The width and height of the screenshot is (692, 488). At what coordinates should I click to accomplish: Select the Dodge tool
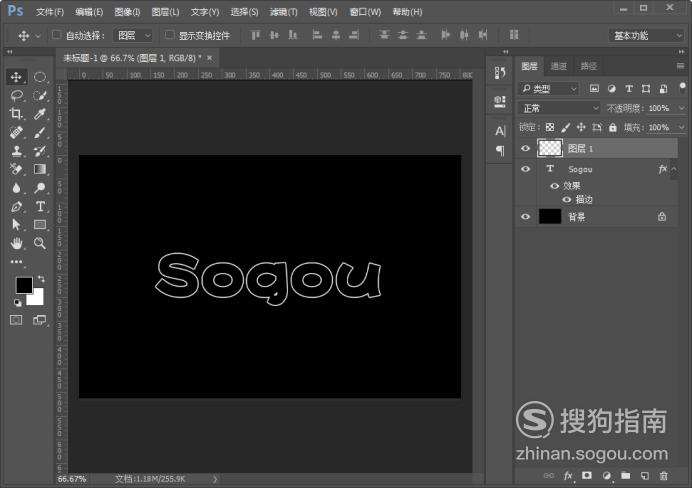[x=40, y=188]
